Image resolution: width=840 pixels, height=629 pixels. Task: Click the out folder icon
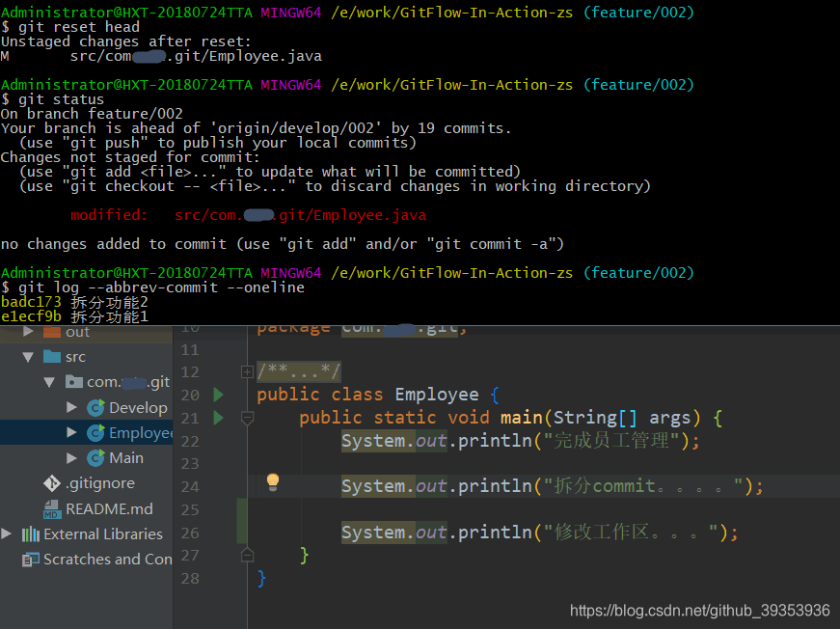point(51,332)
